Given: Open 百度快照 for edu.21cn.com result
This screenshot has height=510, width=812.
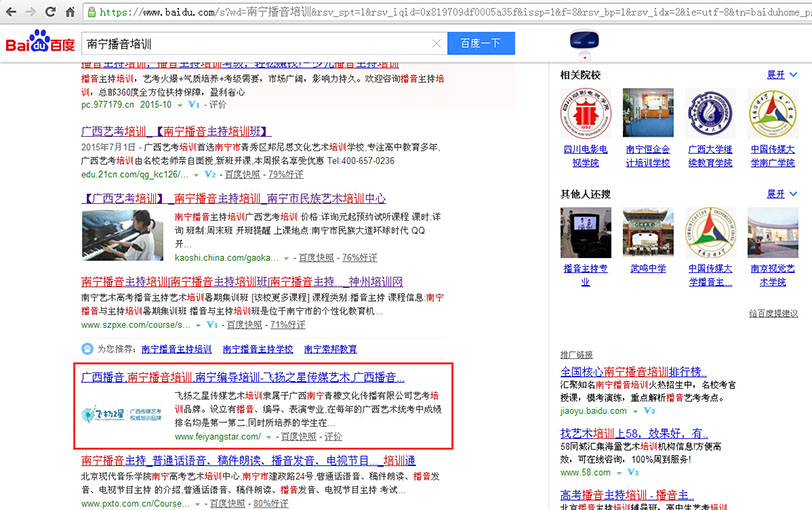Looking at the screenshot, I should (242, 174).
